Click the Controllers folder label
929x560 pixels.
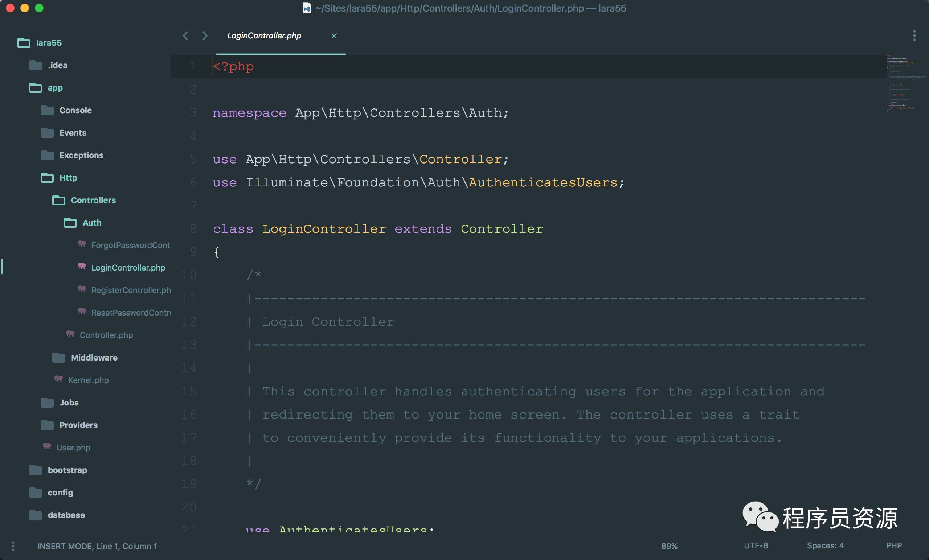point(94,201)
